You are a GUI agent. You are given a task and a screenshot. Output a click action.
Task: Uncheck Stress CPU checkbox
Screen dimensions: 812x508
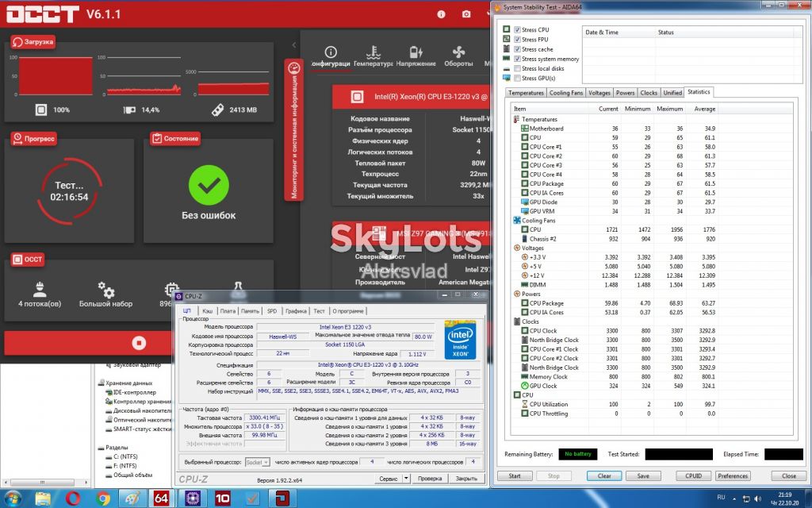(x=517, y=29)
